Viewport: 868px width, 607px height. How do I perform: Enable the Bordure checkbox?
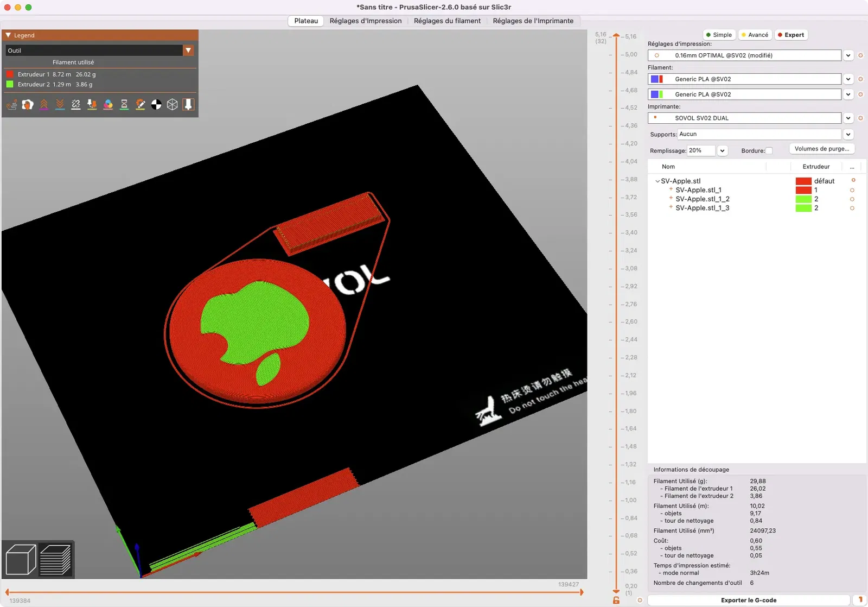click(769, 151)
